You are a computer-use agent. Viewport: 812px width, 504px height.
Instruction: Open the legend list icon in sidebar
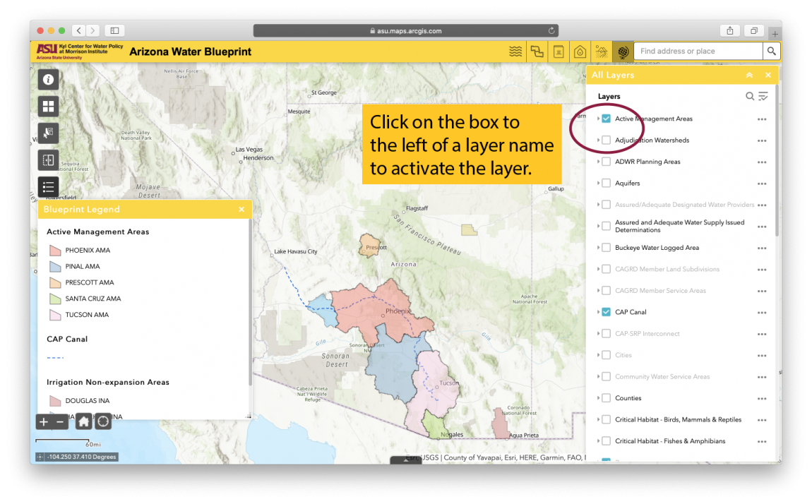click(47, 186)
